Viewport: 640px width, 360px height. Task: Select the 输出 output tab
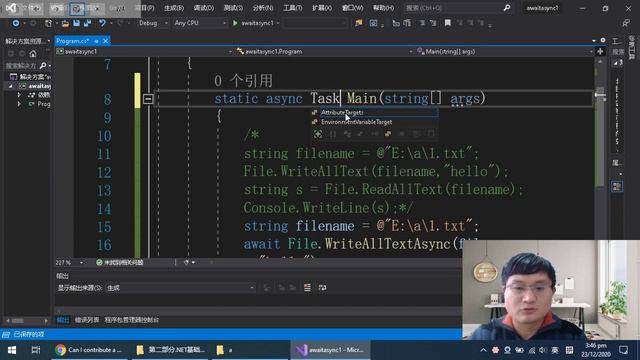coord(62,320)
